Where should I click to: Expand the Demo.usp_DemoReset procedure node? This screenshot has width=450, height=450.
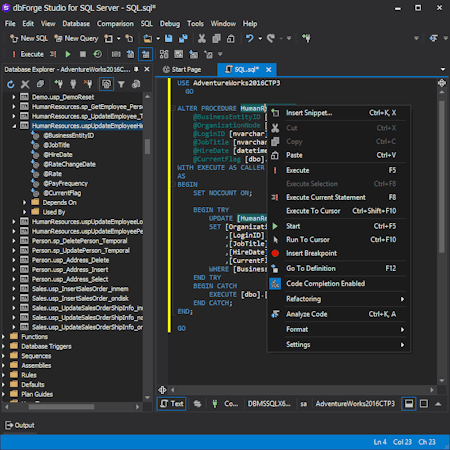pos(14,97)
